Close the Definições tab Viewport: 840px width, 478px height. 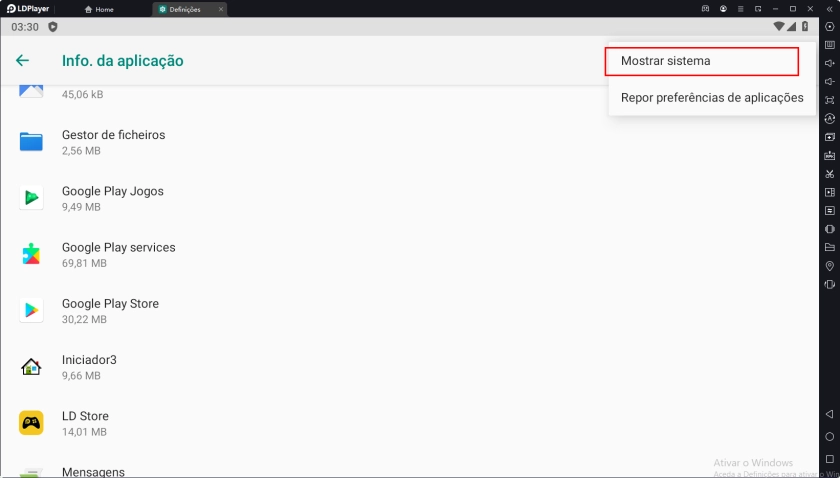(221, 10)
